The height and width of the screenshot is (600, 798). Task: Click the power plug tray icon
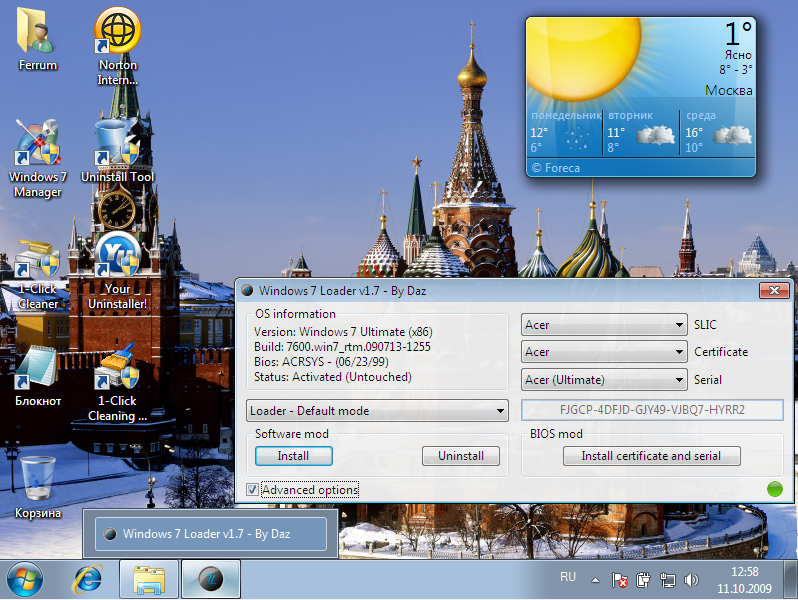pos(643,580)
